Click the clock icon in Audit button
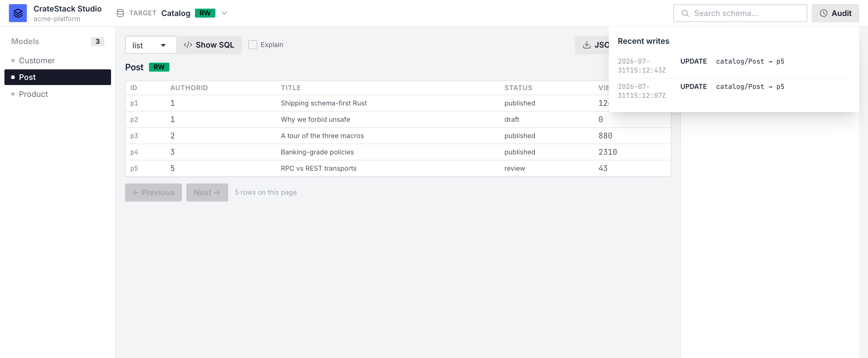Screen dimensions: 868x358 click(x=823, y=13)
